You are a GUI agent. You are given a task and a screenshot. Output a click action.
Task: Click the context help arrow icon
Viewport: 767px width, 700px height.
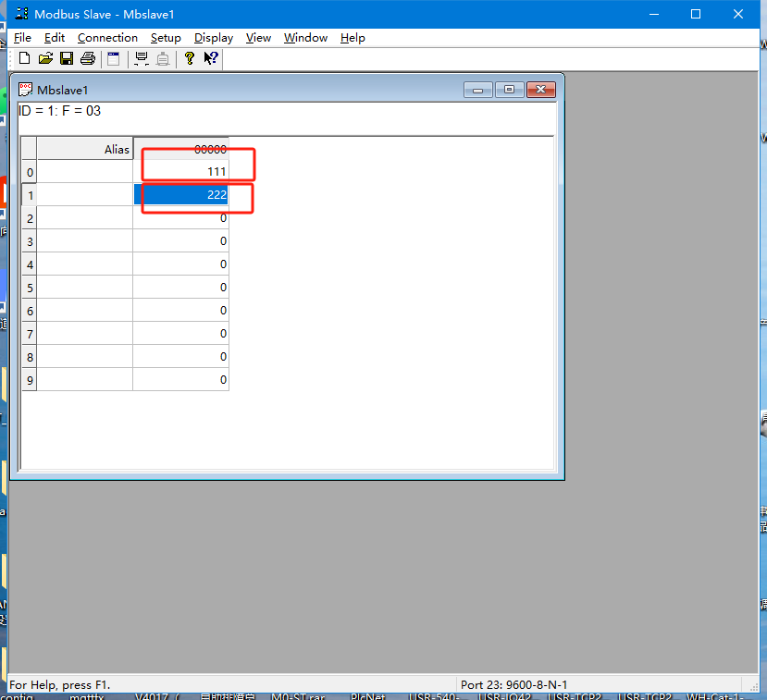click(211, 58)
